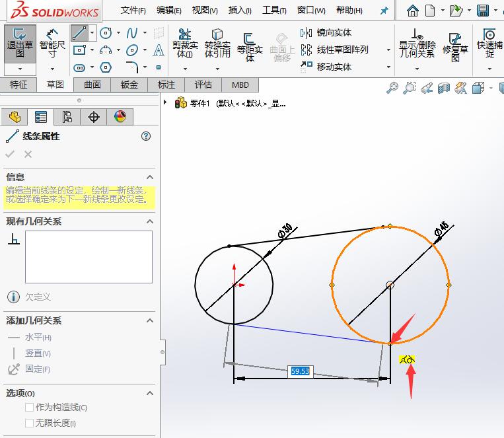Click the Zoom to Area view icon
The width and height of the screenshot is (504, 438).
click(410, 88)
